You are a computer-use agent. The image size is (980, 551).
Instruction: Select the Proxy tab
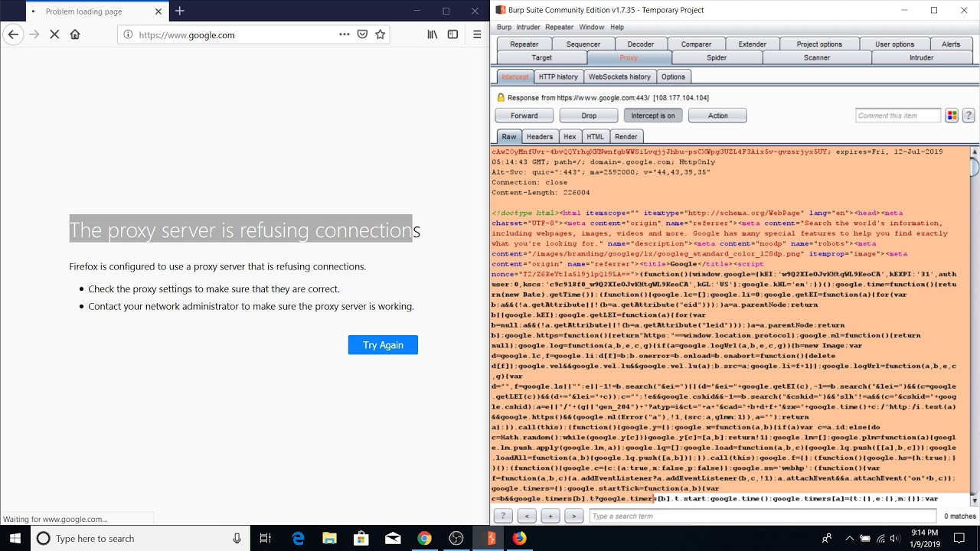tap(629, 58)
